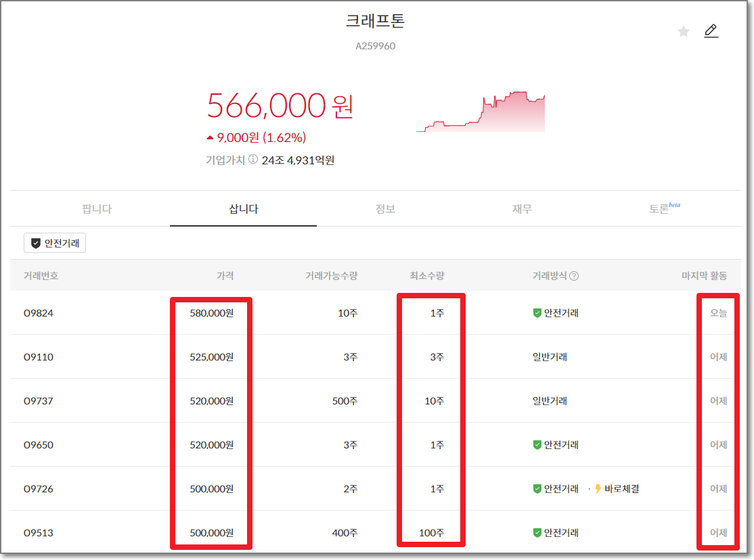Open the price trend mini chart
754x560 pixels.
pos(481,111)
